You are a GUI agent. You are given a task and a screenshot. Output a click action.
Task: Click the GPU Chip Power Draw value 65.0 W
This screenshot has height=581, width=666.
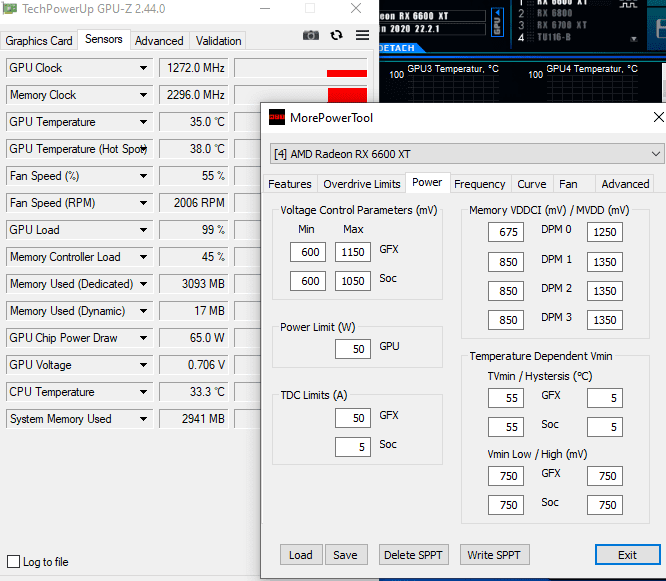194,338
